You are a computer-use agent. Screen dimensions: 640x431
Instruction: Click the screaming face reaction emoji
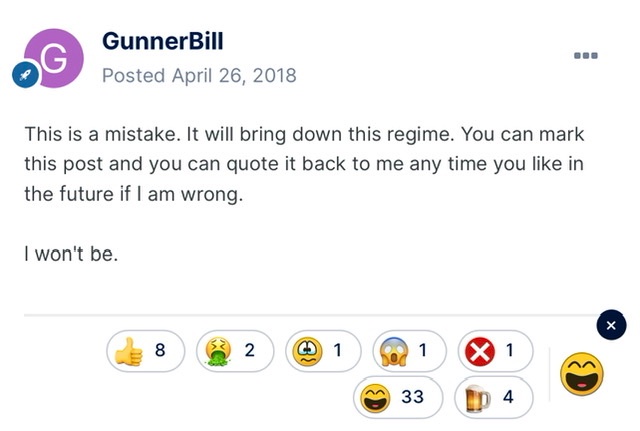[x=394, y=351]
